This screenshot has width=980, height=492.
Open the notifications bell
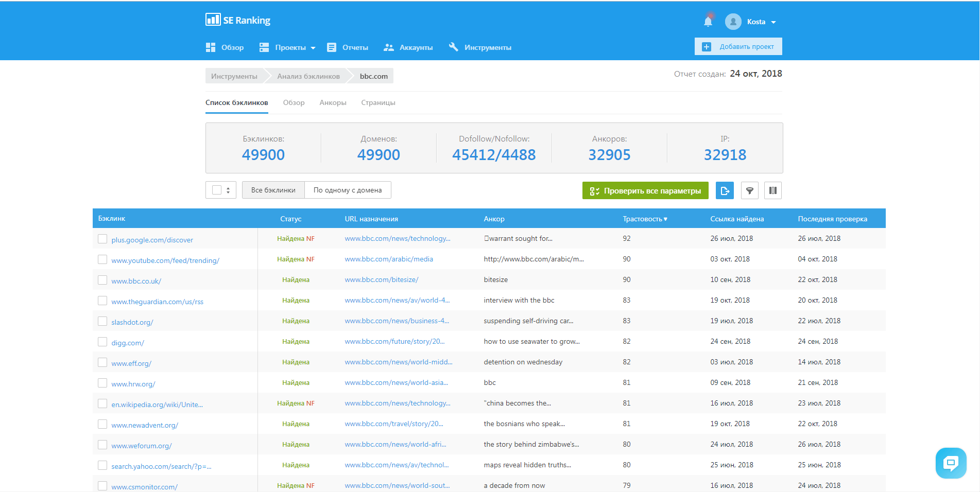(708, 21)
